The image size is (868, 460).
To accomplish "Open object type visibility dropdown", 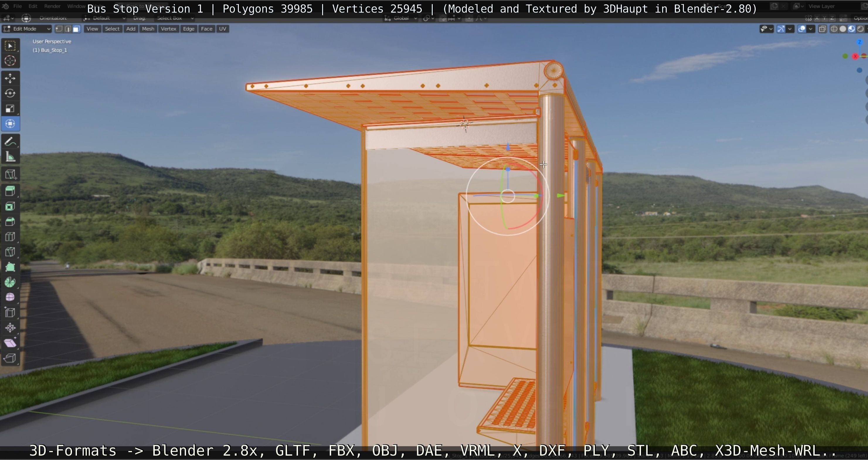I will (x=767, y=29).
